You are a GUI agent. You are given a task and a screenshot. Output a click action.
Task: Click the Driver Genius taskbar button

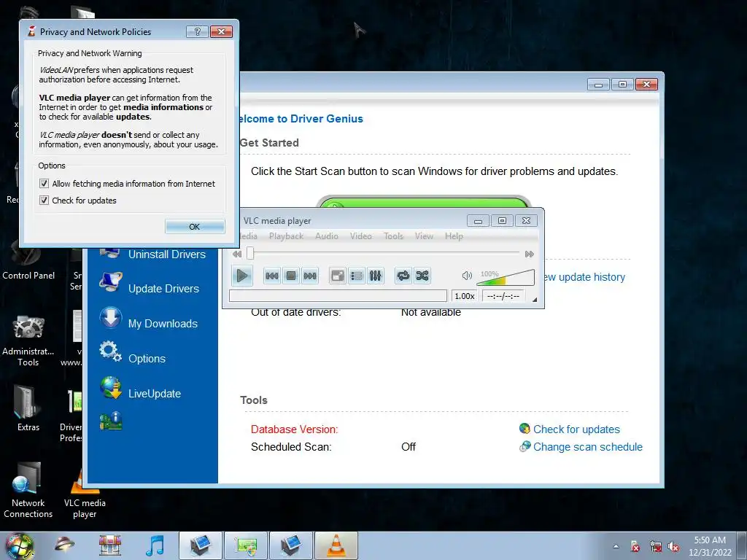245,545
